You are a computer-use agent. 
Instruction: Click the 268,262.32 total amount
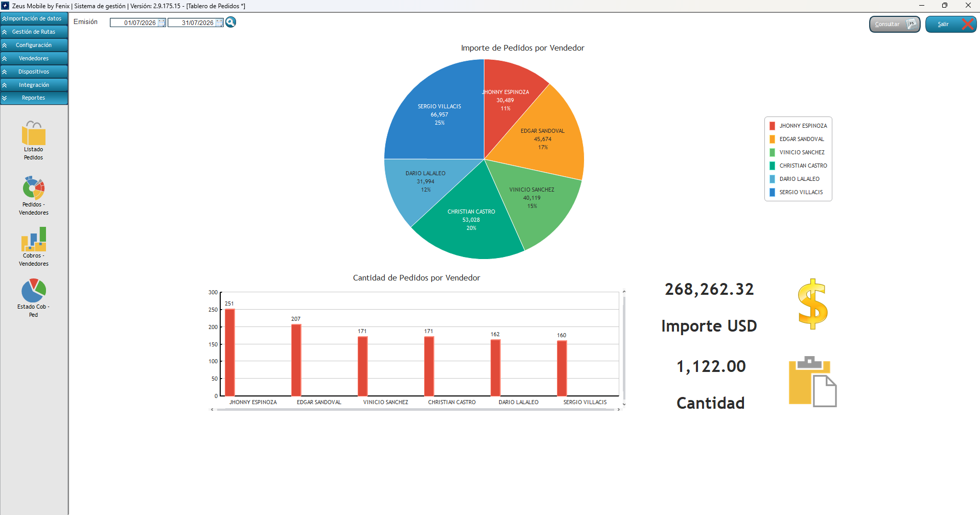coord(709,289)
